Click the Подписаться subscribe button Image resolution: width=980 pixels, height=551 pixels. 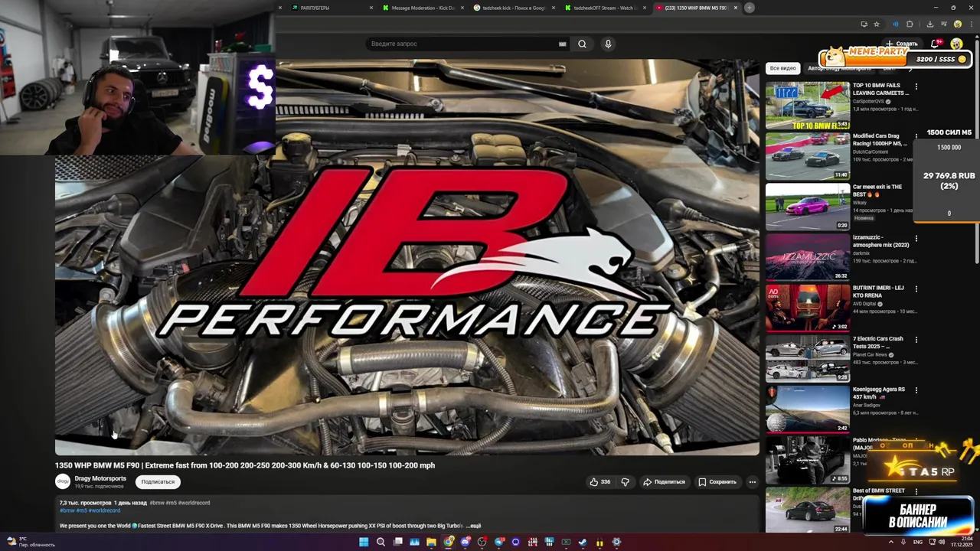point(158,482)
